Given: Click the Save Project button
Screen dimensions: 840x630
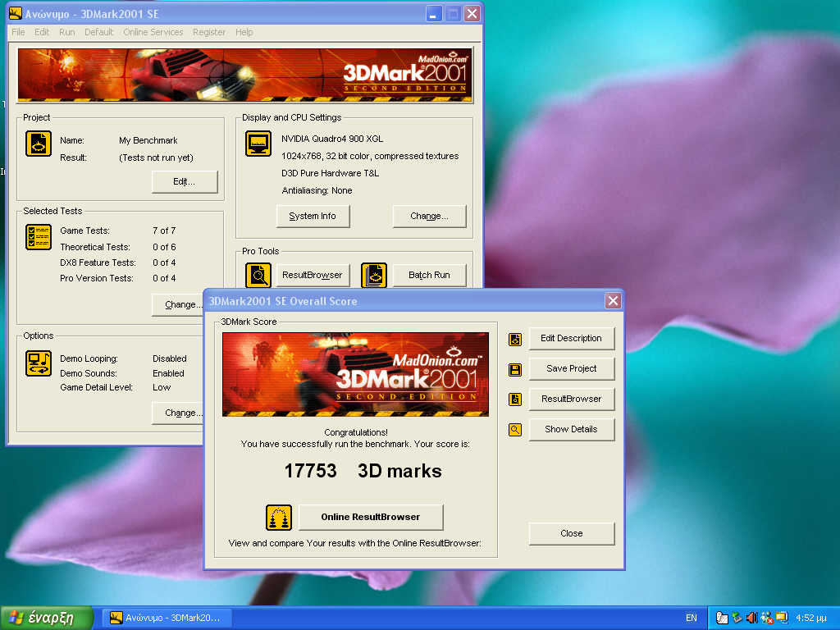Looking at the screenshot, I should (x=571, y=368).
